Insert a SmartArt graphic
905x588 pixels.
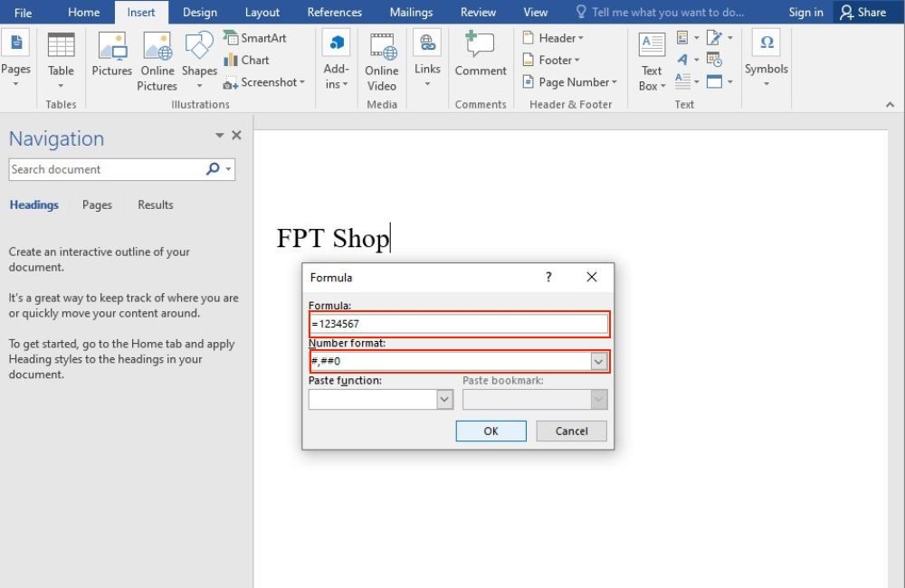(255, 38)
